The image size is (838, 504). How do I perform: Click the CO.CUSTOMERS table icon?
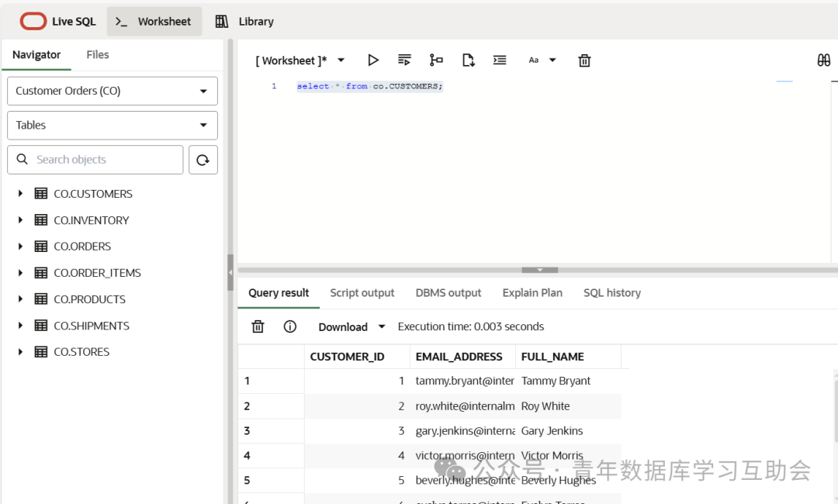pyautogui.click(x=40, y=193)
